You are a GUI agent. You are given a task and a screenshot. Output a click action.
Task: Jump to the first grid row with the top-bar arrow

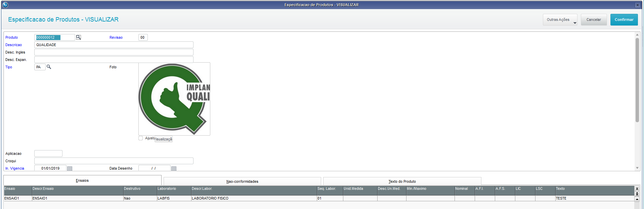point(637,188)
